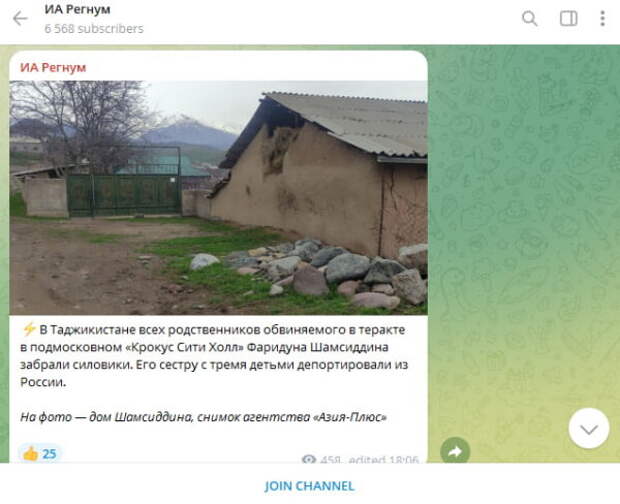The height and width of the screenshot is (504, 620).
Task: Open the channel search magnifier icon
Action: click(529, 18)
